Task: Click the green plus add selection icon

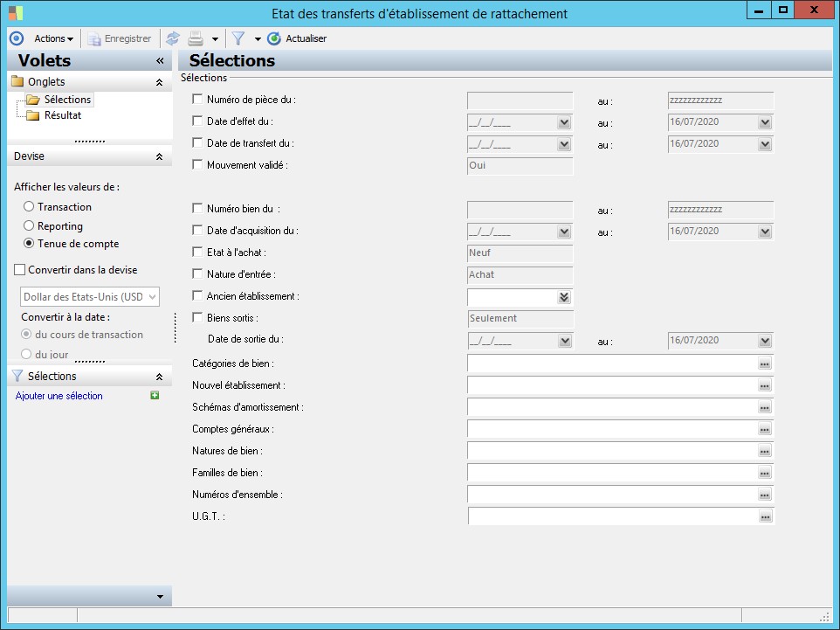Action: click(155, 395)
